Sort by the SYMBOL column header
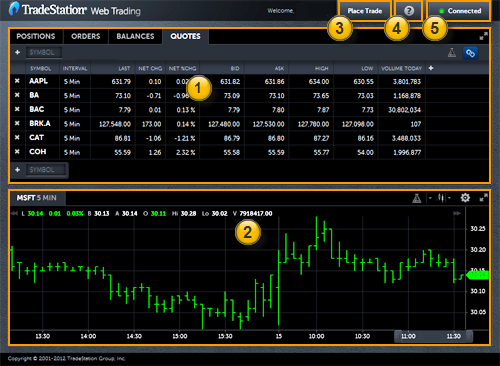The width and height of the screenshot is (500, 366). (41, 68)
